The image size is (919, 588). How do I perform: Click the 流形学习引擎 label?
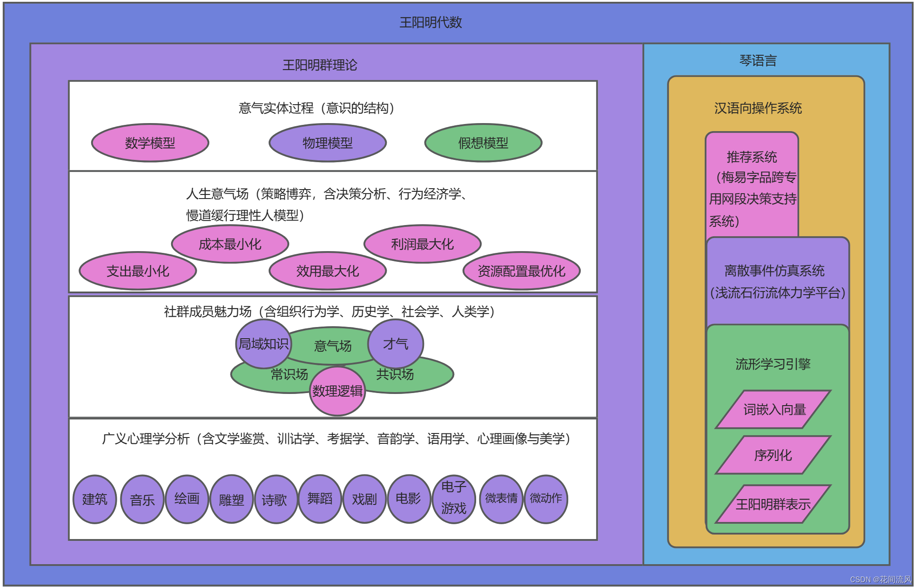pyautogui.click(x=773, y=364)
